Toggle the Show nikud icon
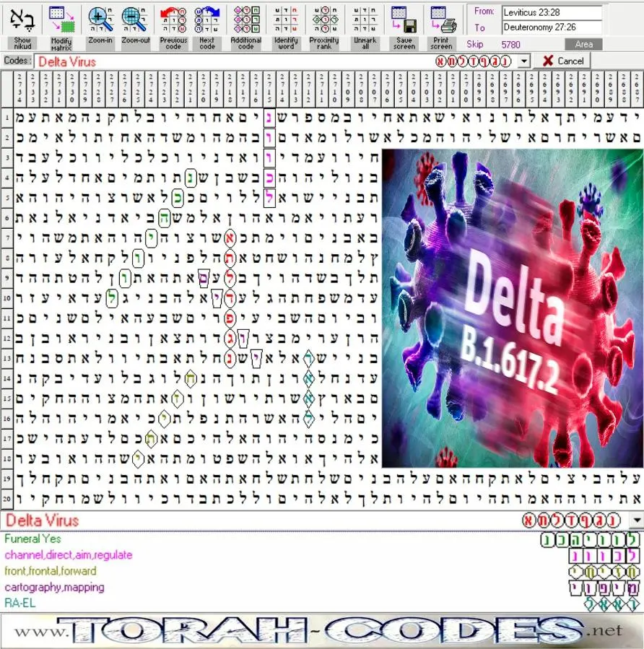The width and height of the screenshot is (644, 649). [22, 19]
